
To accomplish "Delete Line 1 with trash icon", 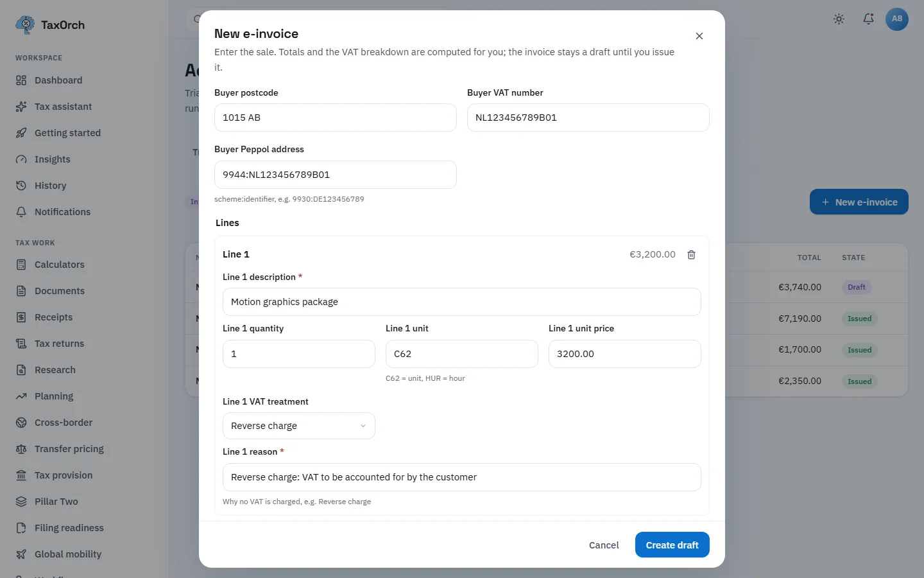I will tap(692, 254).
